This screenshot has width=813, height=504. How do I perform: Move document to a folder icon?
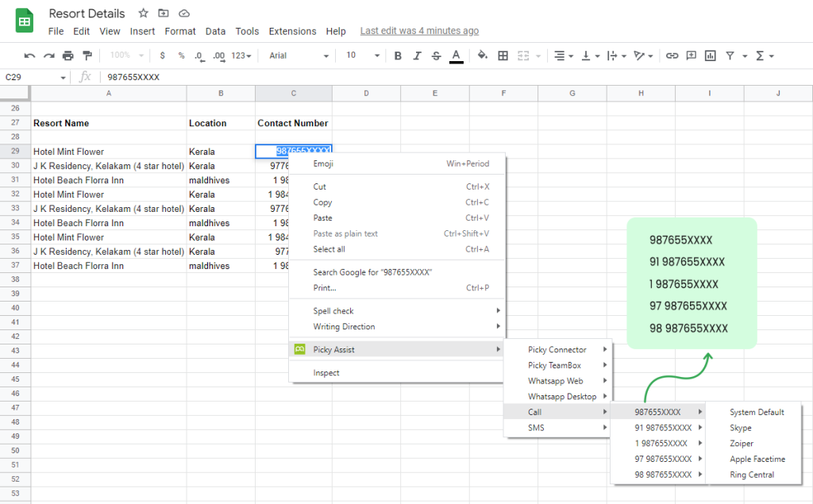[164, 13]
